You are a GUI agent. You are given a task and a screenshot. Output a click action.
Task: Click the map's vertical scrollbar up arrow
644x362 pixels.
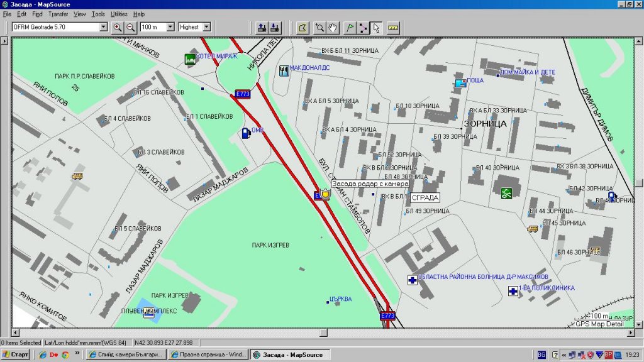click(x=639, y=41)
